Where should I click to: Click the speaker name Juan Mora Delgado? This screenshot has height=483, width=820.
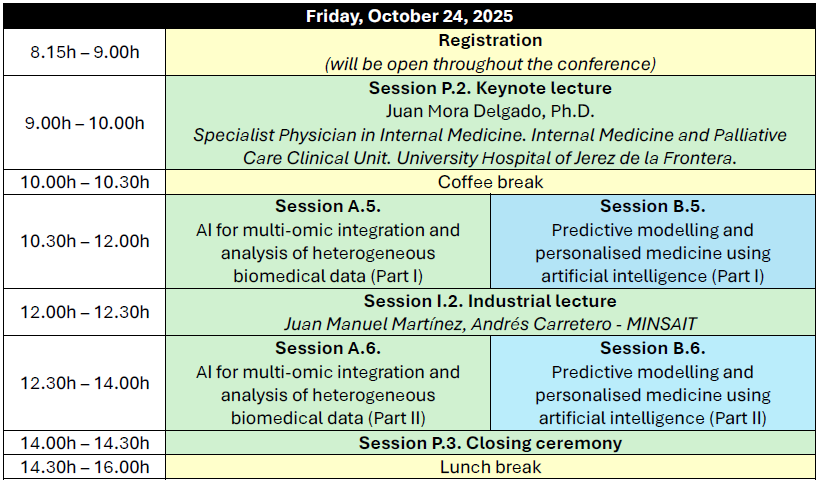click(x=490, y=111)
